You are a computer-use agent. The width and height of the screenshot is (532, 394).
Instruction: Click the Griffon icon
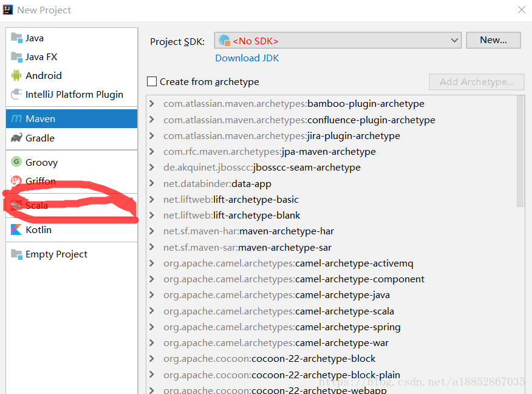click(x=16, y=181)
